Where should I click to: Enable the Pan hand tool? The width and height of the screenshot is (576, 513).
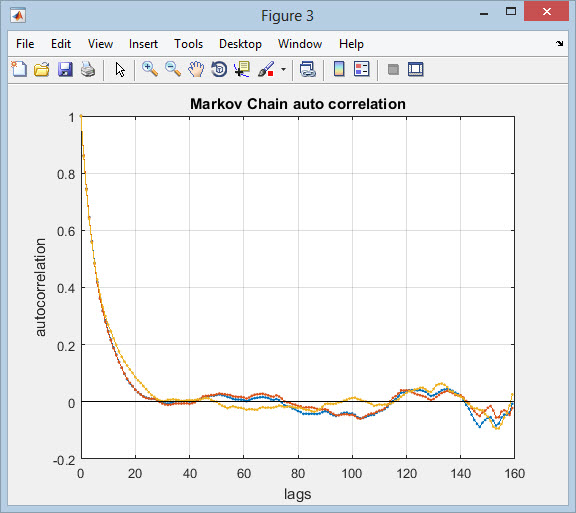point(196,69)
